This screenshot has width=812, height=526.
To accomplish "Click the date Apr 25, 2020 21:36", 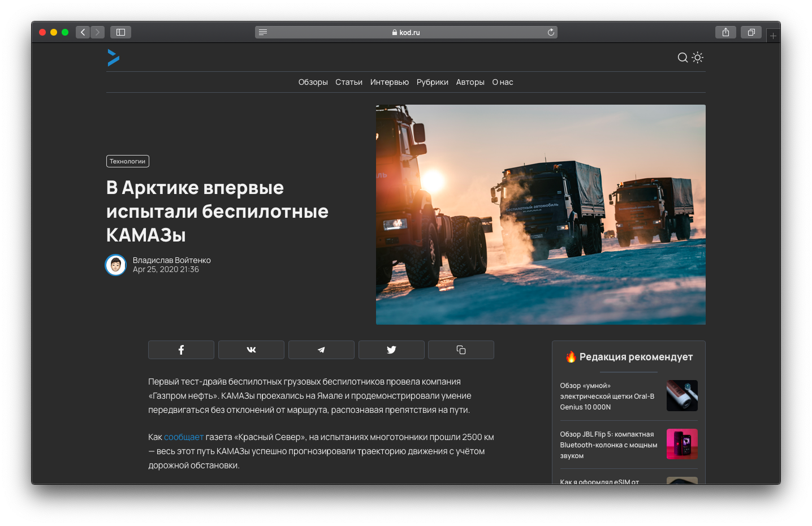I will (166, 269).
